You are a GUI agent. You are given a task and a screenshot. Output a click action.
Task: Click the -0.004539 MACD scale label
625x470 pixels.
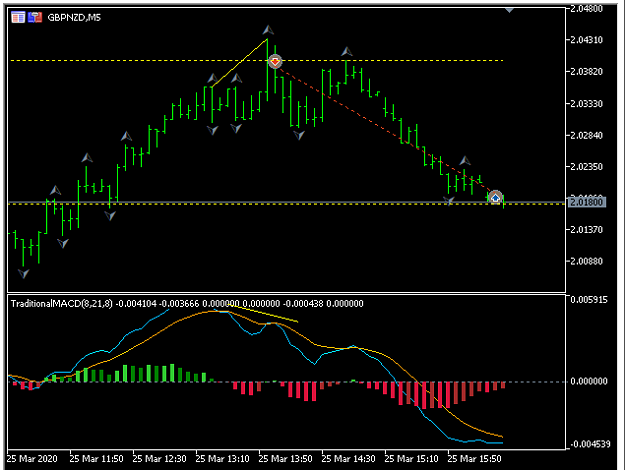coord(589,444)
